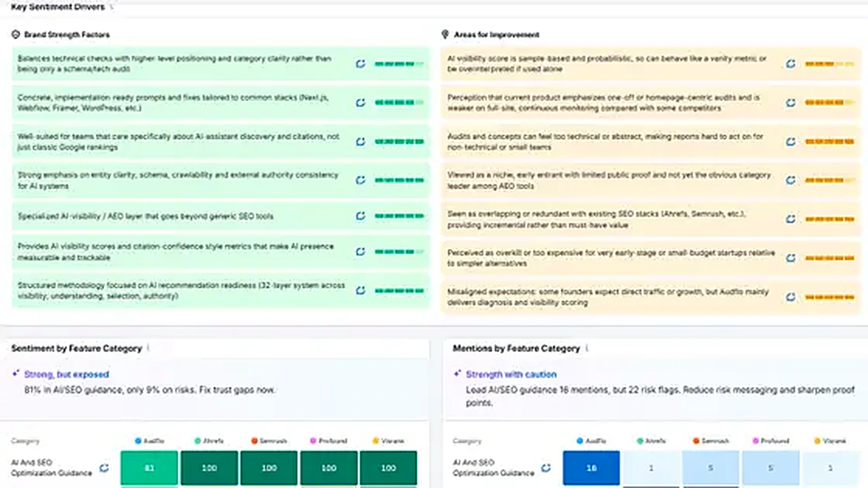The width and height of the screenshot is (868, 488).
Task: Click 'Category' column header in Mentions table
Action: 467,441
